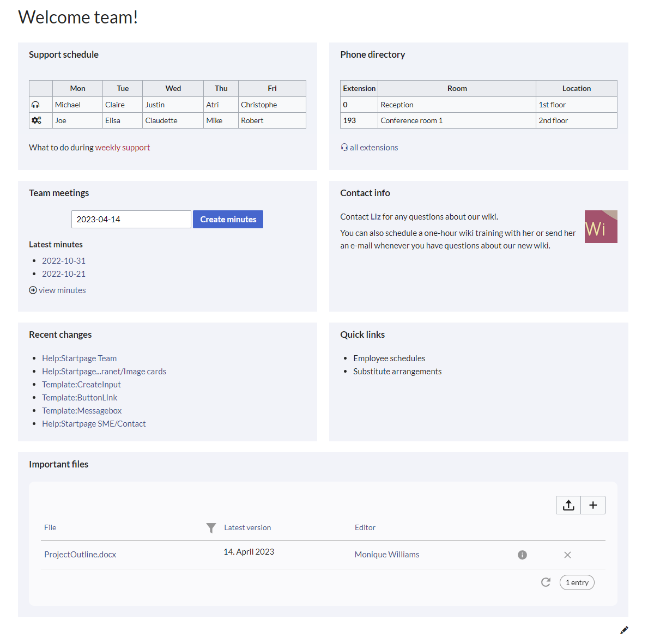Select the Atri cell under Thu
This screenshot has height=644, width=648.
point(221,105)
